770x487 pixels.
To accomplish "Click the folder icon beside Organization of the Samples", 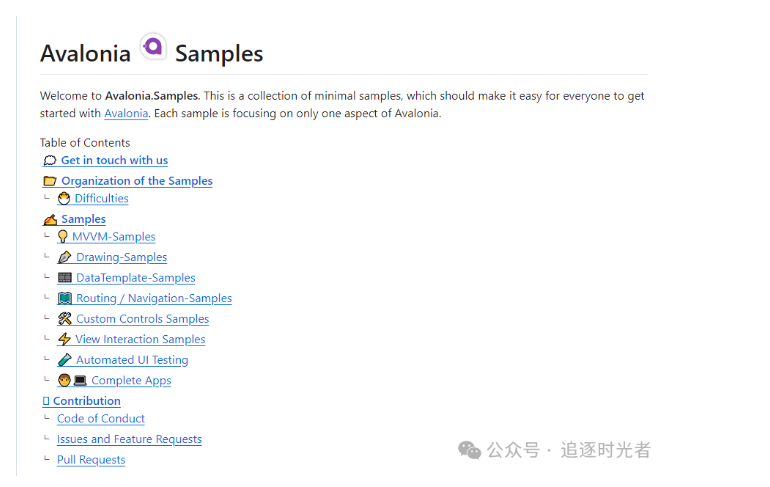I will coord(50,181).
